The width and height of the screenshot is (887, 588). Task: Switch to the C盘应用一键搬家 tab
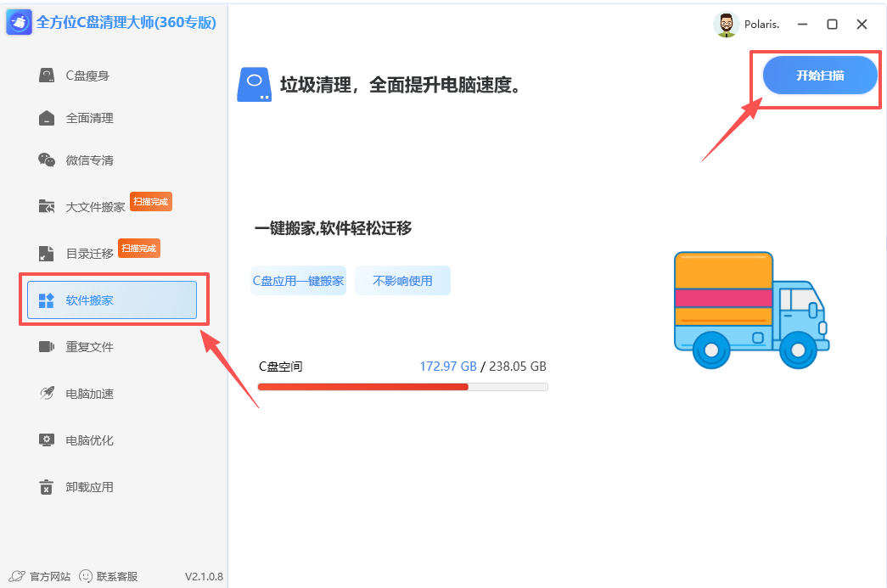point(298,280)
